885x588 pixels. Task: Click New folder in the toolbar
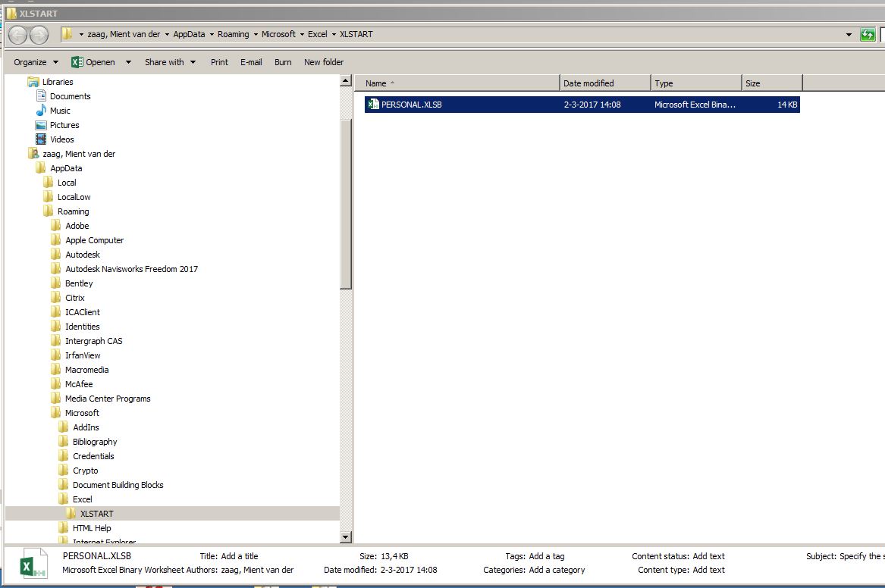(x=324, y=62)
